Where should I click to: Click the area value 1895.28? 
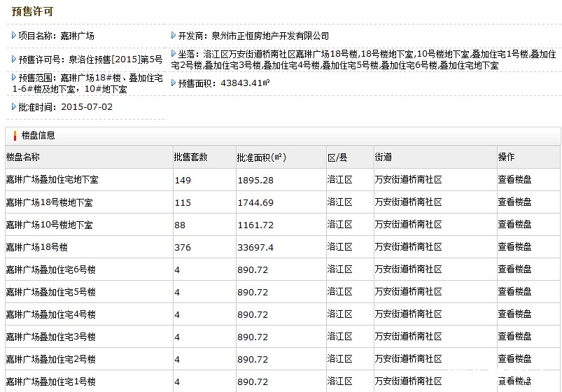tap(255, 180)
